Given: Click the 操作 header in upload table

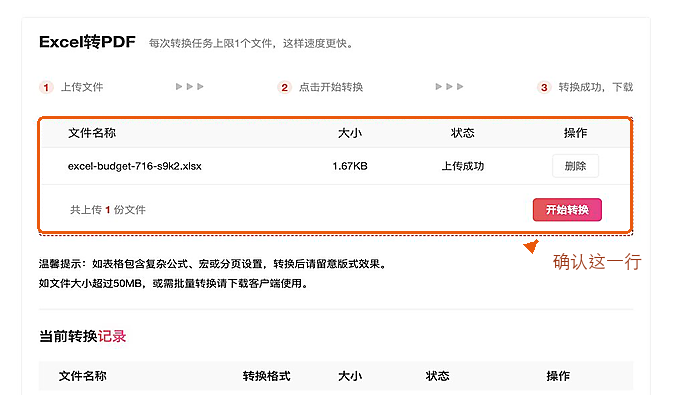Looking at the screenshot, I should 575,133.
